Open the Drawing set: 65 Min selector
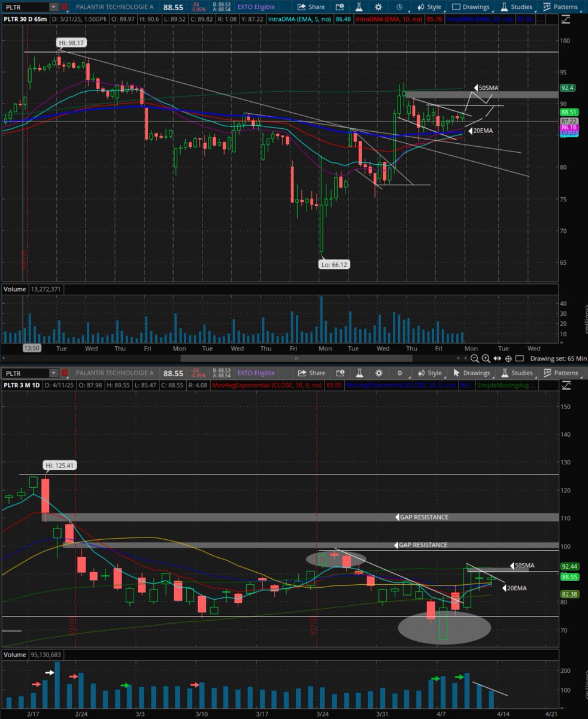Image resolution: width=588 pixels, height=719 pixels. pyautogui.click(x=557, y=358)
